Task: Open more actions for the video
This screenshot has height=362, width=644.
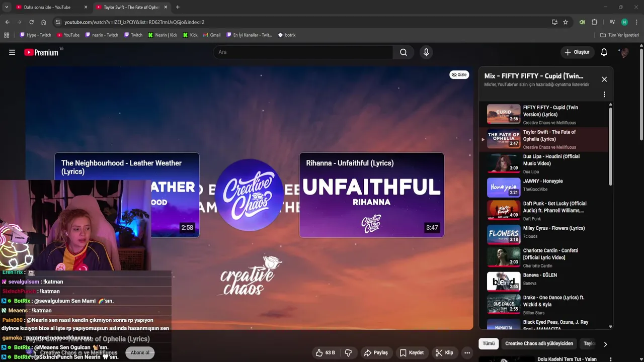Action: click(467, 353)
